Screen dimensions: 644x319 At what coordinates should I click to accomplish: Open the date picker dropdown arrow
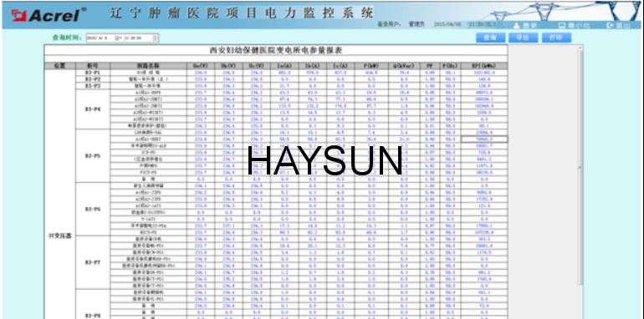coord(119,38)
